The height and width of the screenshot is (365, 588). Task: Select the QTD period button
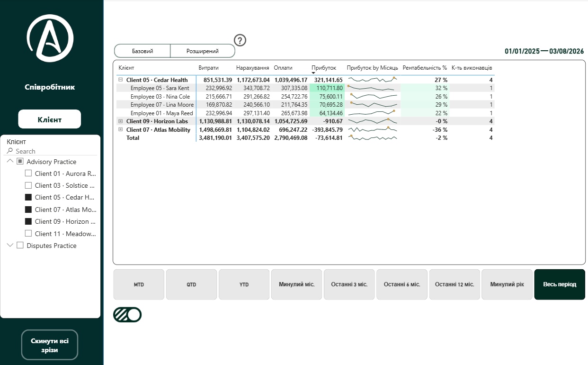[191, 284]
